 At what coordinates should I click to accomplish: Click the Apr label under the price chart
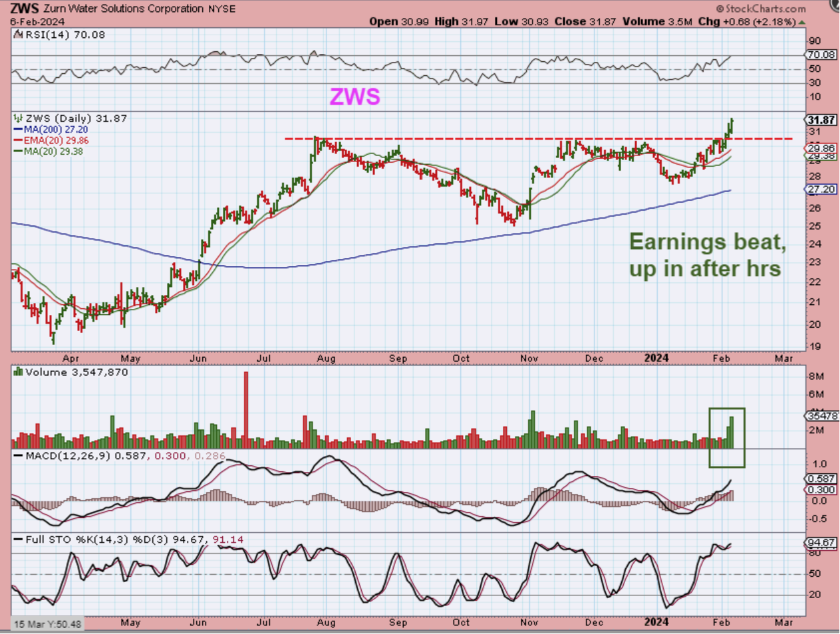coord(70,358)
